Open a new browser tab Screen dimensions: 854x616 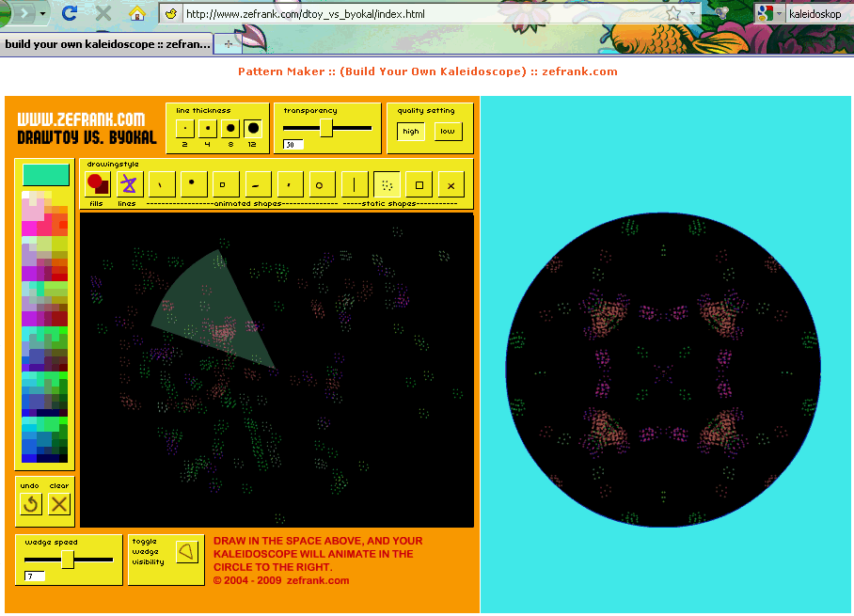click(x=229, y=44)
